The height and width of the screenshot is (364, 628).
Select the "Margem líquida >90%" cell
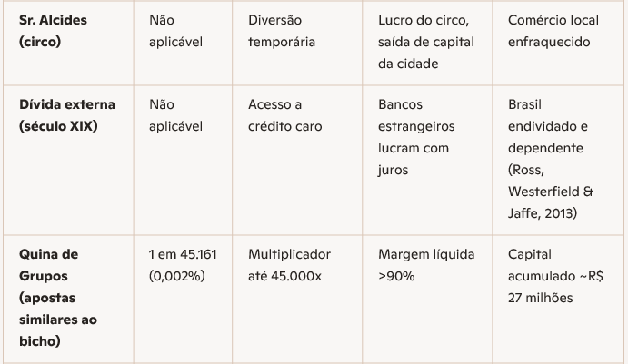pos(425,265)
